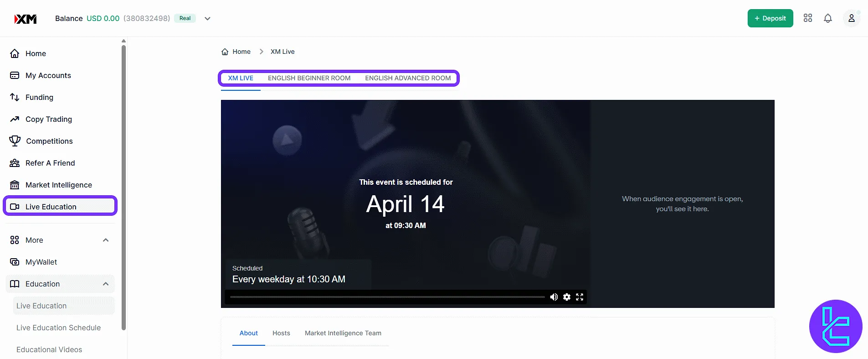868x359 pixels.
Task: Click Every weekday at 10:30 AM text
Action: pos(289,279)
